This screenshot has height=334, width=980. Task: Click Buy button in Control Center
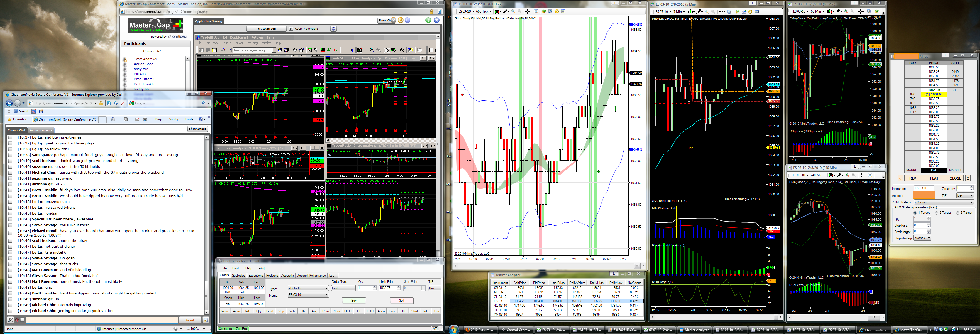point(354,301)
